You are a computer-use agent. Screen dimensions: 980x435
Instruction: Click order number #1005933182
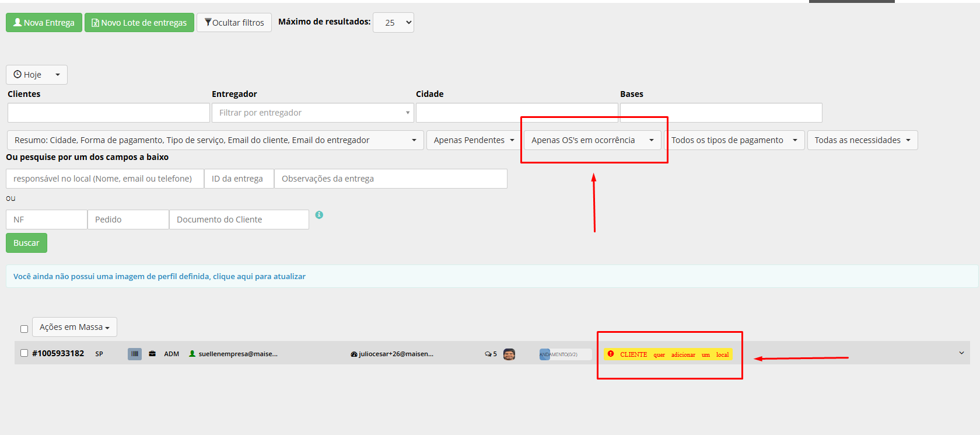tap(58, 353)
